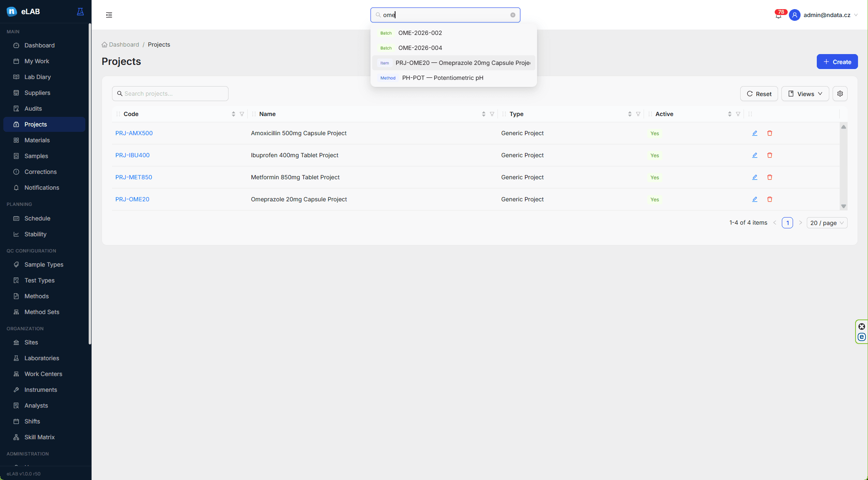Screen dimensions: 868x480
Task: Edit the PRJ-MET850 project
Action: [755, 177]
